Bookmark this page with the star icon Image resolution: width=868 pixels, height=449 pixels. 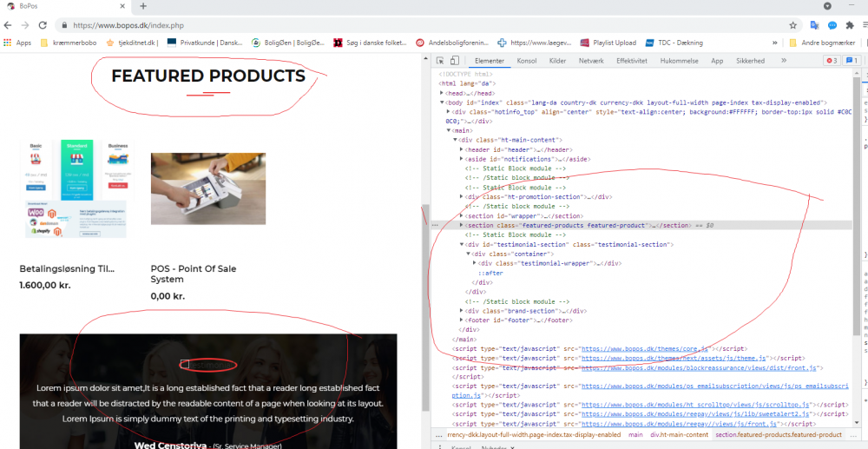792,25
